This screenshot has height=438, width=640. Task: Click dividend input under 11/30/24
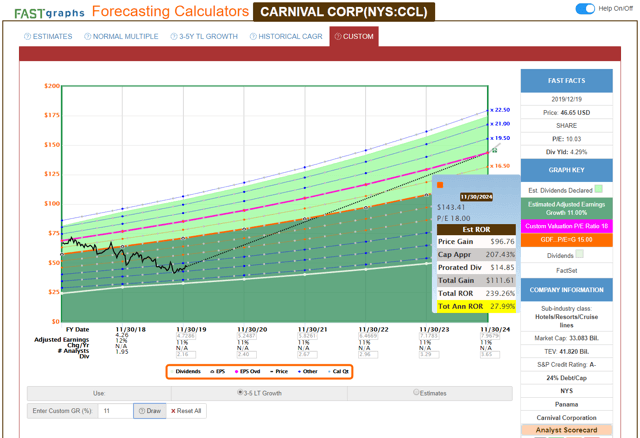(x=490, y=355)
